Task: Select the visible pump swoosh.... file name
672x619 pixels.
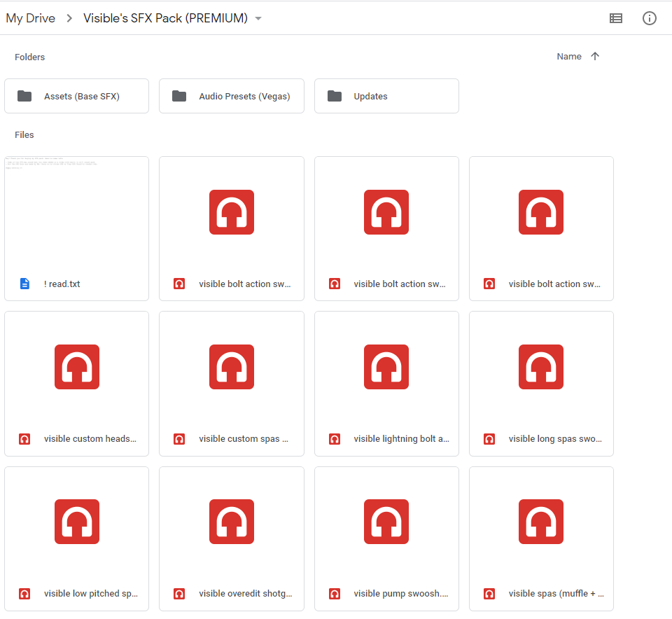Action: pyautogui.click(x=400, y=594)
